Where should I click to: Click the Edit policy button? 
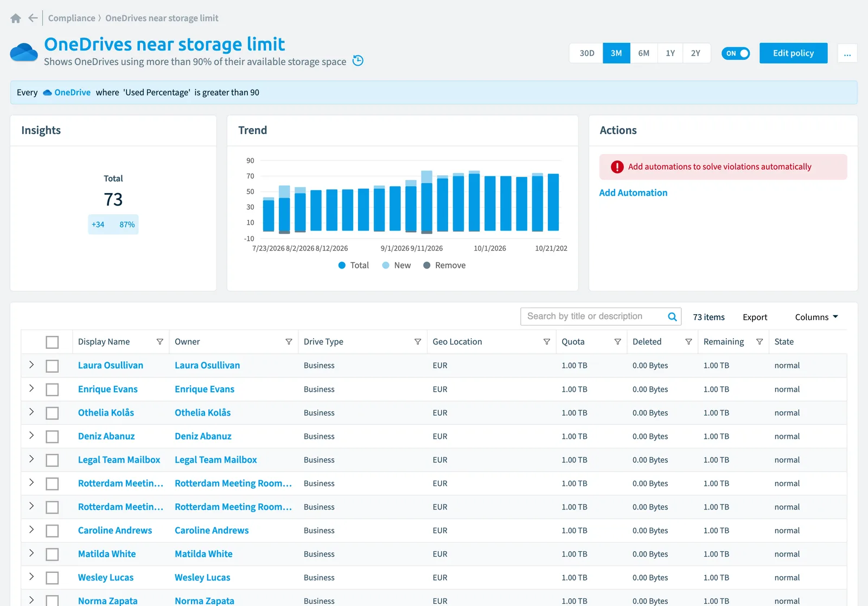[x=793, y=53]
